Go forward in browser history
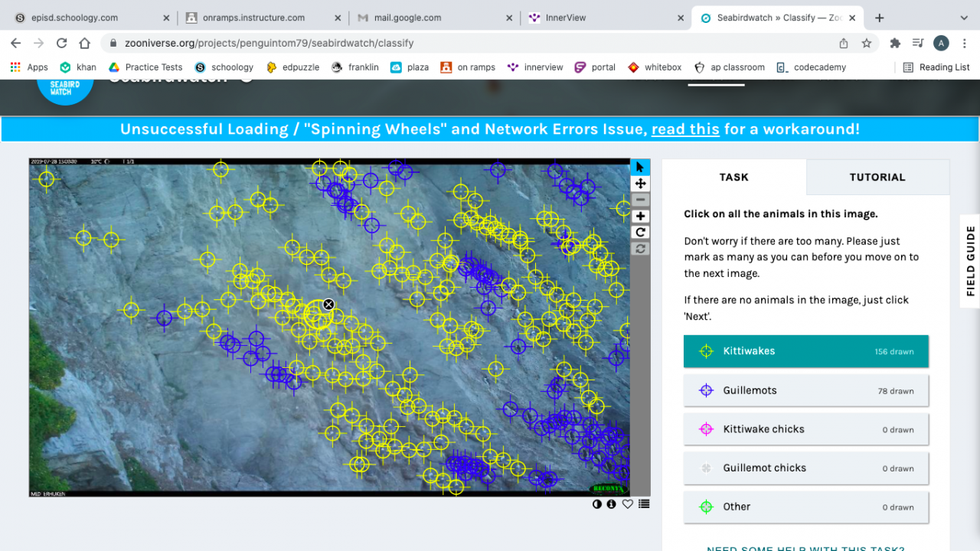 (39, 44)
